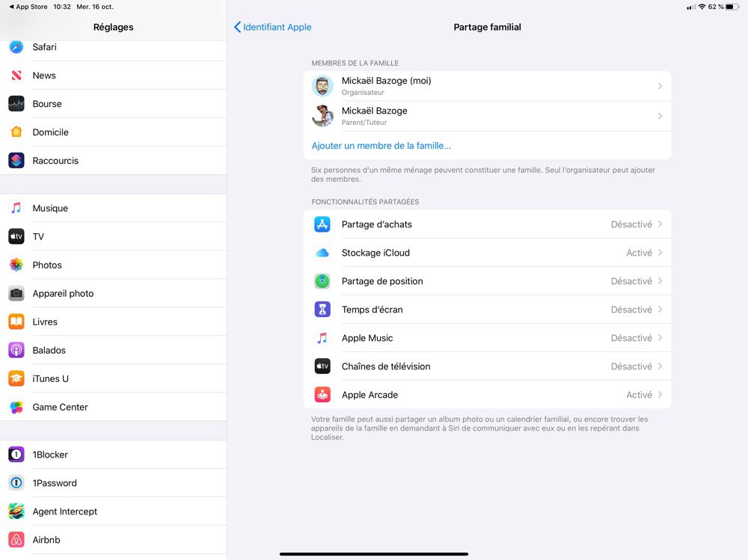Open the 1Blocker icon

click(x=16, y=455)
